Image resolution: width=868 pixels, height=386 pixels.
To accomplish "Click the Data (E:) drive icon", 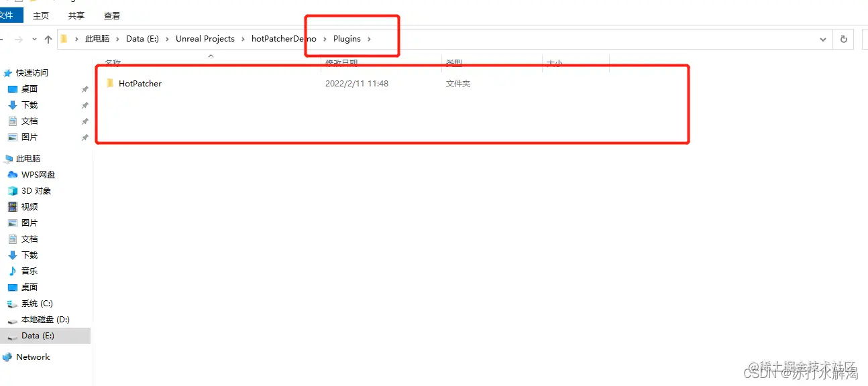I will [x=13, y=336].
